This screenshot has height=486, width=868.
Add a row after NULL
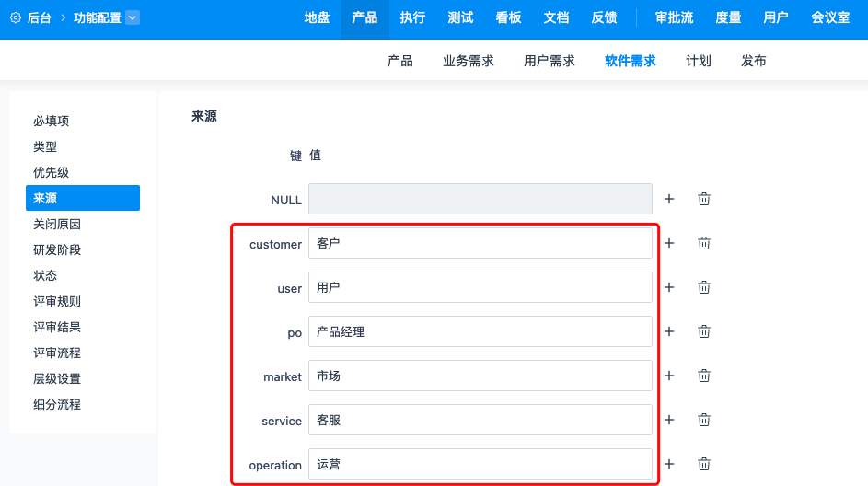[x=669, y=199]
